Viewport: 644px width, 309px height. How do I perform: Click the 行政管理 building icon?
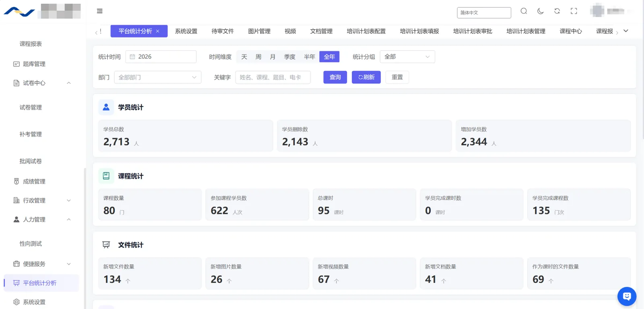click(17, 200)
